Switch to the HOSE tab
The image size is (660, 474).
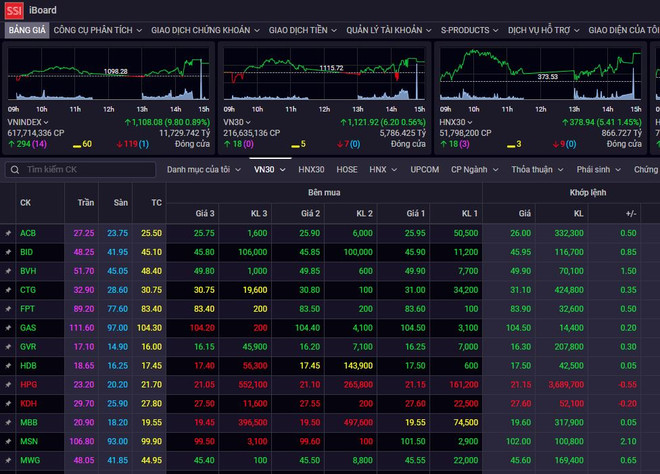[x=347, y=170]
